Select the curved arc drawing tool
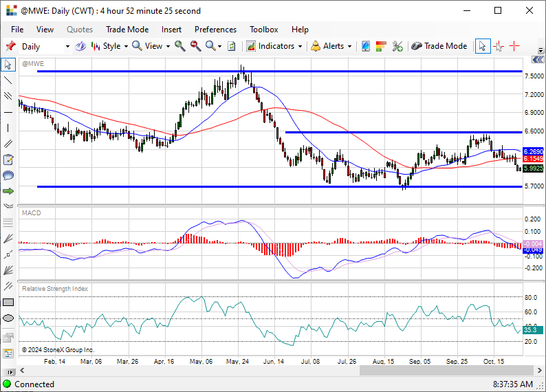The width and height of the screenshot is (546, 392). coord(8,206)
